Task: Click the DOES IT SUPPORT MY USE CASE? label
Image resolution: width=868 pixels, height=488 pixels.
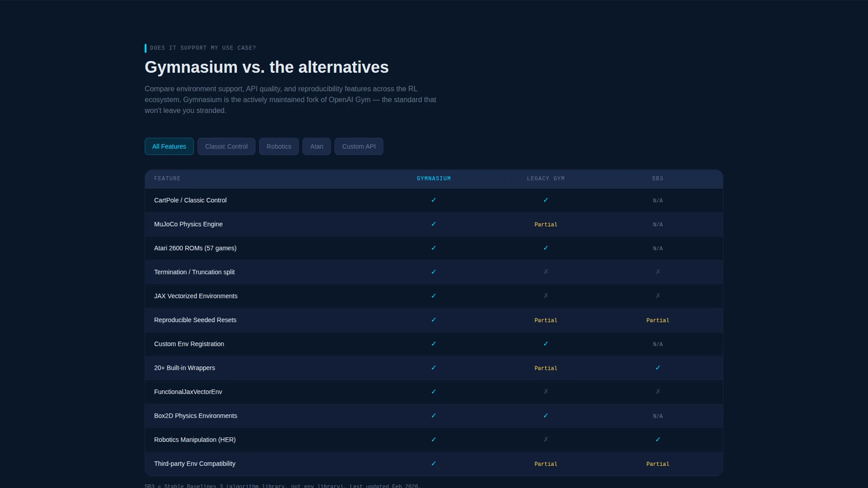Action: tap(203, 48)
